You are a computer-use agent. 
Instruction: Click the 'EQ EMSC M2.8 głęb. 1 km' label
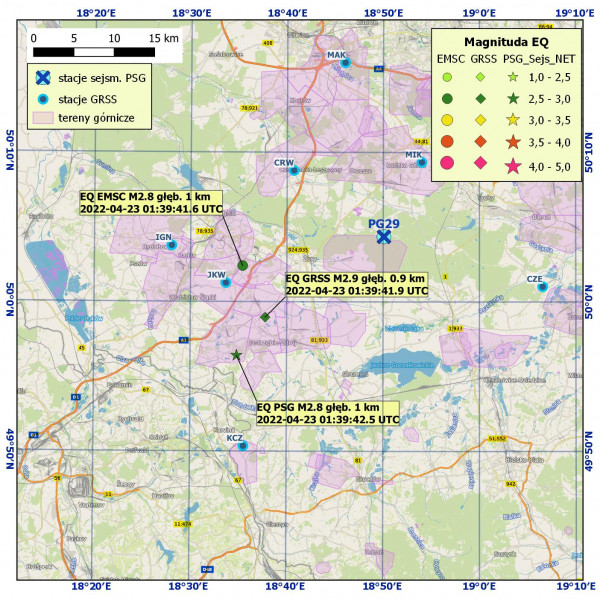[145, 197]
